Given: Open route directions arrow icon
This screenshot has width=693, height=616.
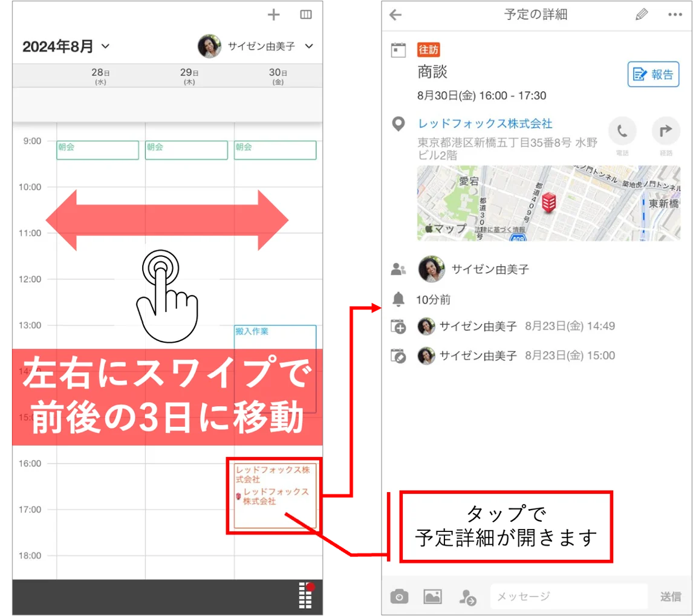Looking at the screenshot, I should [x=666, y=131].
